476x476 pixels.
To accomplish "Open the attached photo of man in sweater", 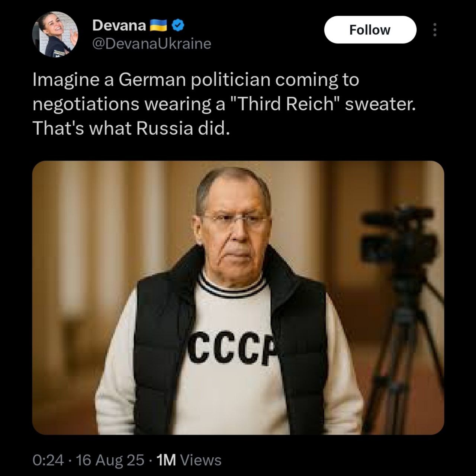I will tap(238, 297).
